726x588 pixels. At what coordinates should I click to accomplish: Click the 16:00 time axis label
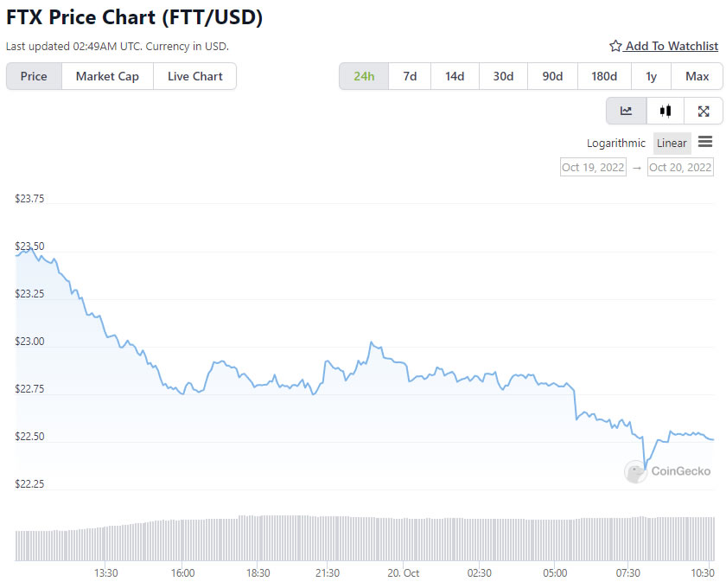click(183, 573)
